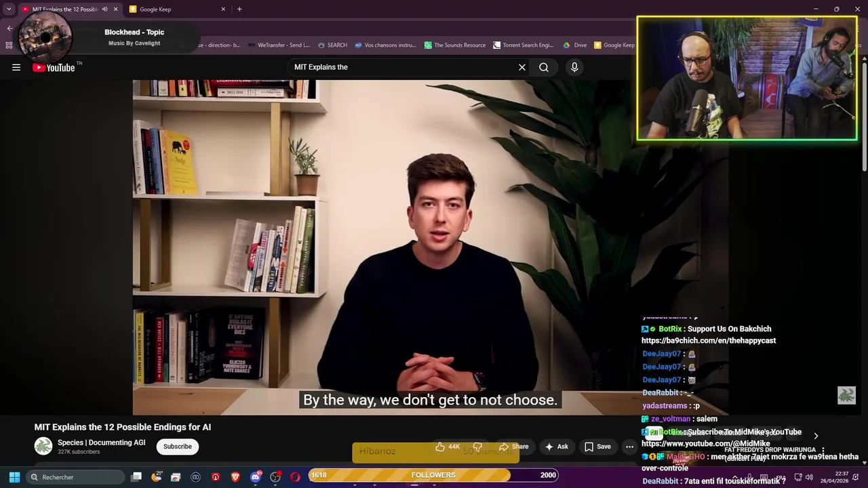Like the video with thumbs up
Screen dimensions: 868x488
point(448,447)
